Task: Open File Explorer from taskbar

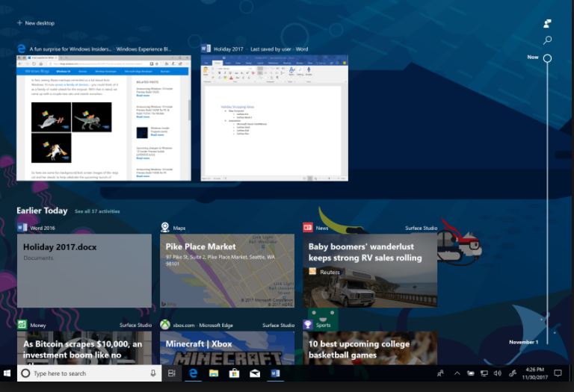Action: [x=214, y=373]
